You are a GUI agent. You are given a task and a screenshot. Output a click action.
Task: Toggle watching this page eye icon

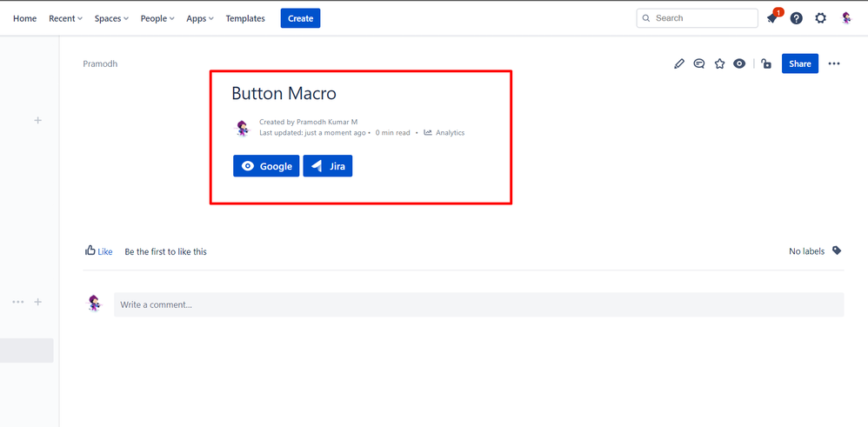(739, 63)
